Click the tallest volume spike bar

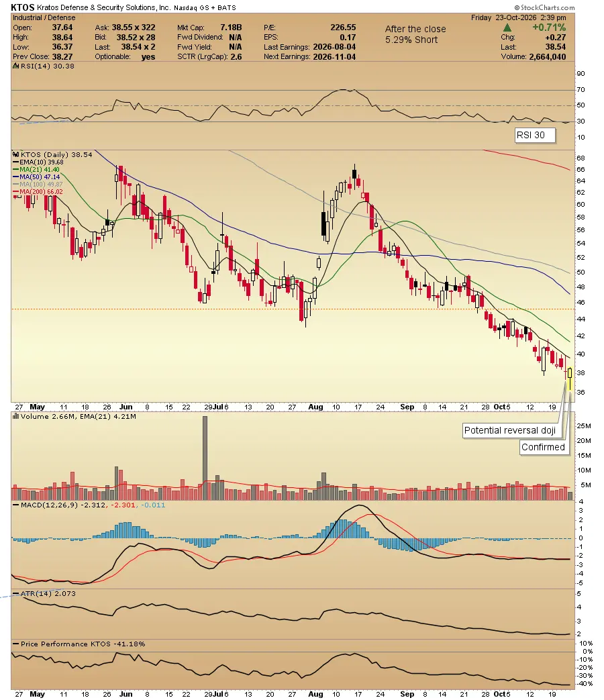205,458
